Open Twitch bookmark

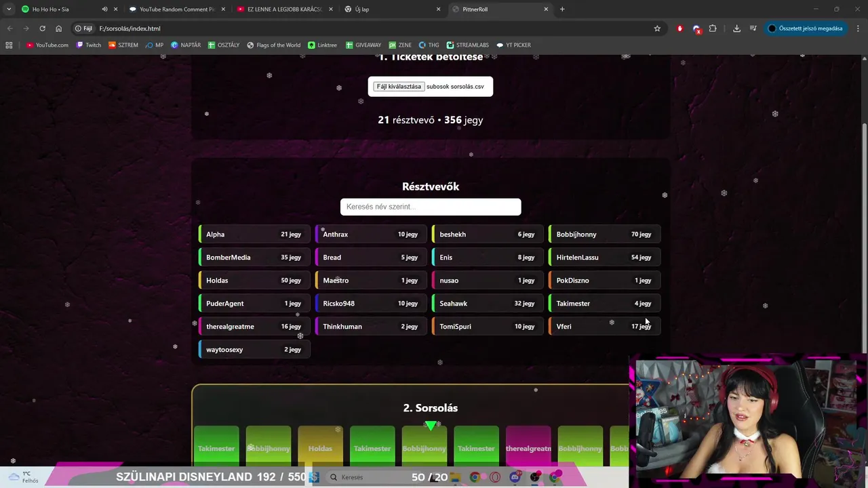coord(89,45)
